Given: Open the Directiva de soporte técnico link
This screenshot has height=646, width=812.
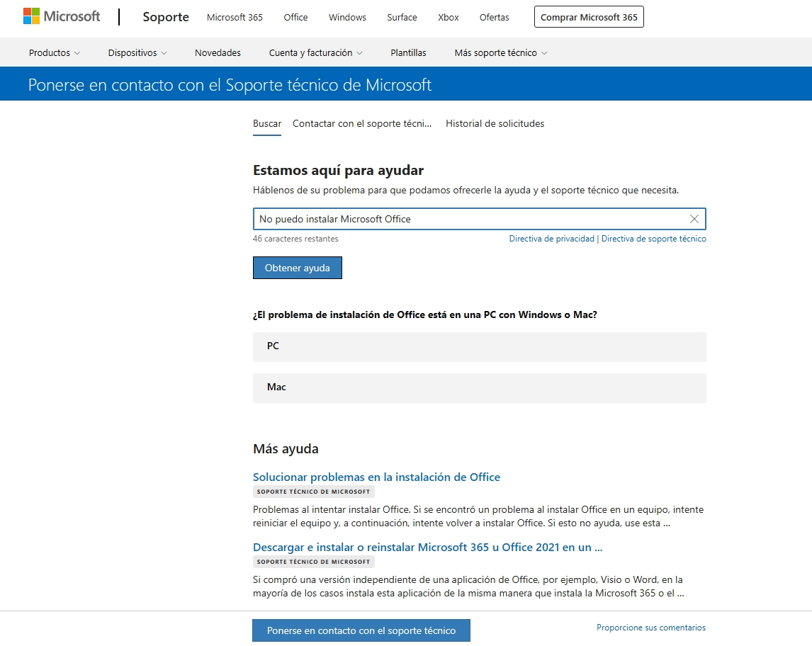Looking at the screenshot, I should click(653, 239).
